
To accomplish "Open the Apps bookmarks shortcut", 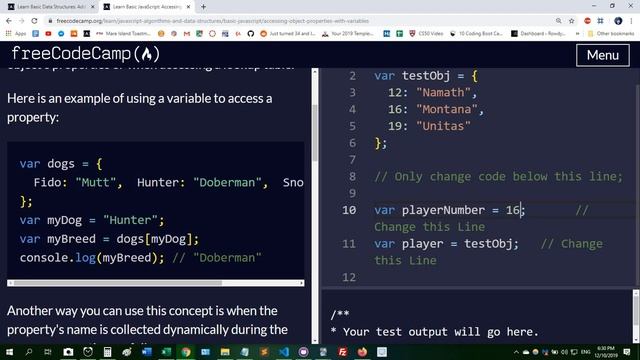I will (x=16, y=33).
